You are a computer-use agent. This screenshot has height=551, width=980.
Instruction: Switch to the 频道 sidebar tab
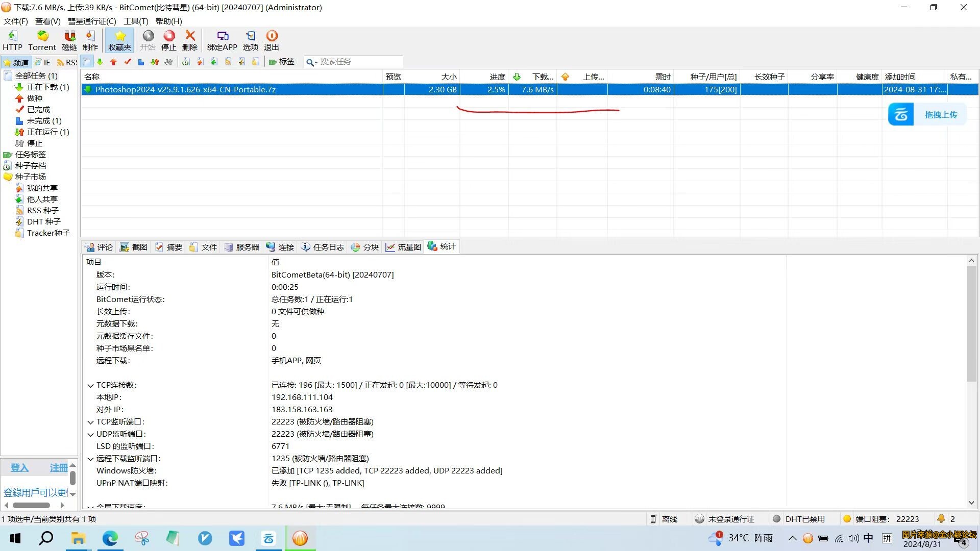point(16,62)
